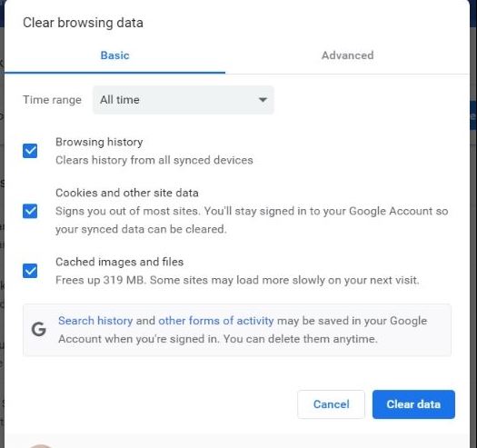Click the 'Browsing history' label text
Screen dimensions: 477x448
[99, 142]
